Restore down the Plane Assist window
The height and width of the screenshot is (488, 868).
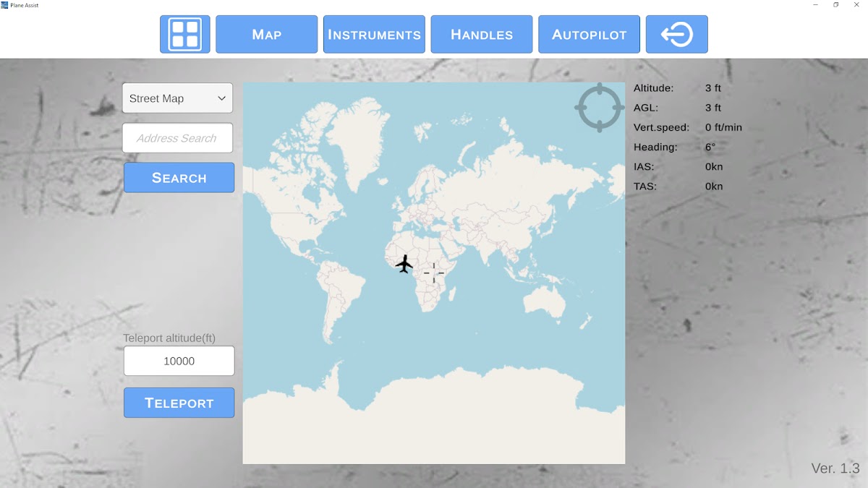point(835,5)
